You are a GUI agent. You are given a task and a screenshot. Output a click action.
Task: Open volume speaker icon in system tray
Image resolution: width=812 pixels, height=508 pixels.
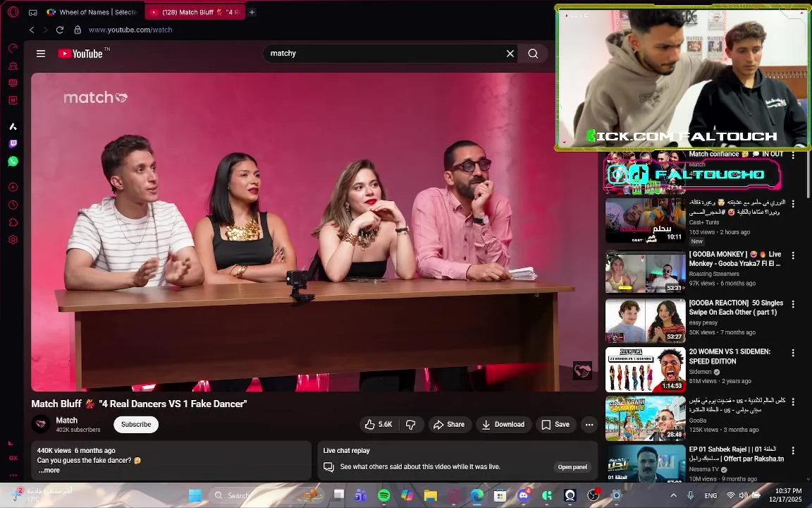[x=743, y=495]
